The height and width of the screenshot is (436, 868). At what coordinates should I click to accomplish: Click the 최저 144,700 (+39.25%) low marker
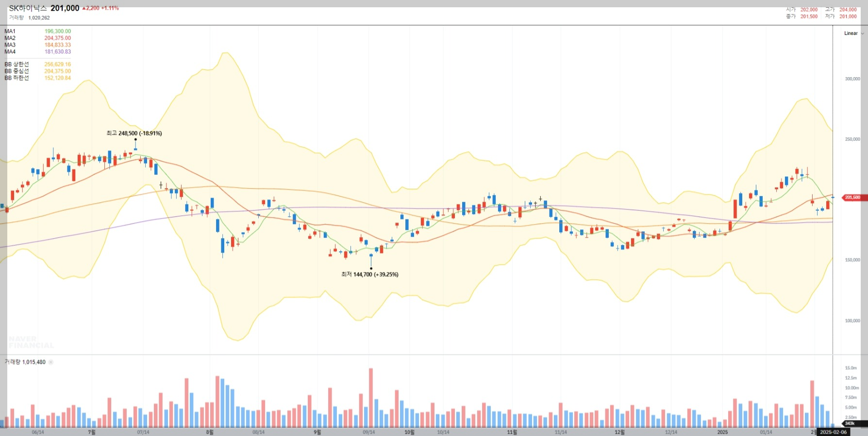[370, 275]
